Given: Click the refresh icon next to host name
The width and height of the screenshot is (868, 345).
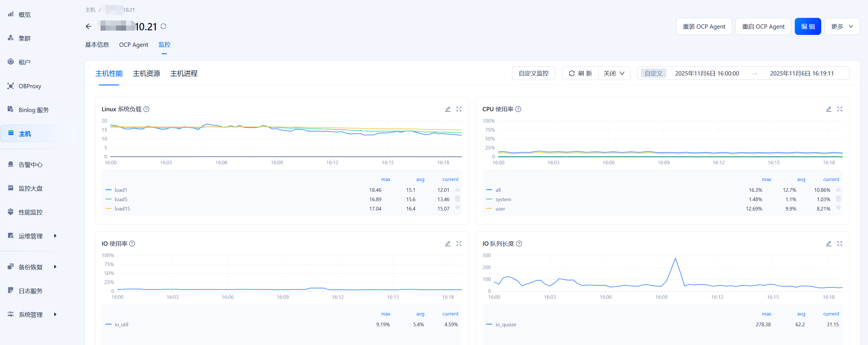Looking at the screenshot, I should (163, 26).
